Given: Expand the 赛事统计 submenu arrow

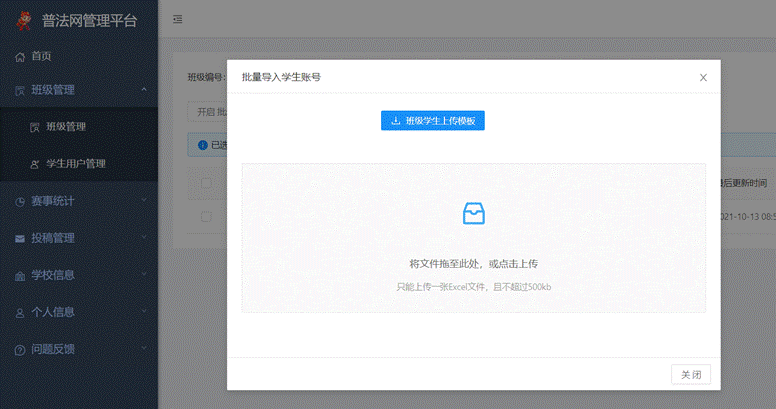Looking at the screenshot, I should point(144,201).
